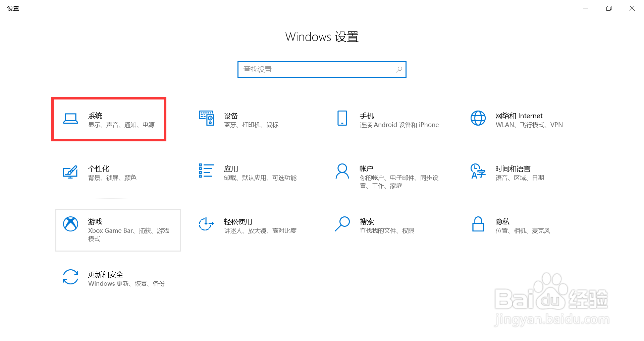Viewport: 644px width, 341px height.
Task: Open 时间和语言 settings title
Action: click(x=513, y=168)
